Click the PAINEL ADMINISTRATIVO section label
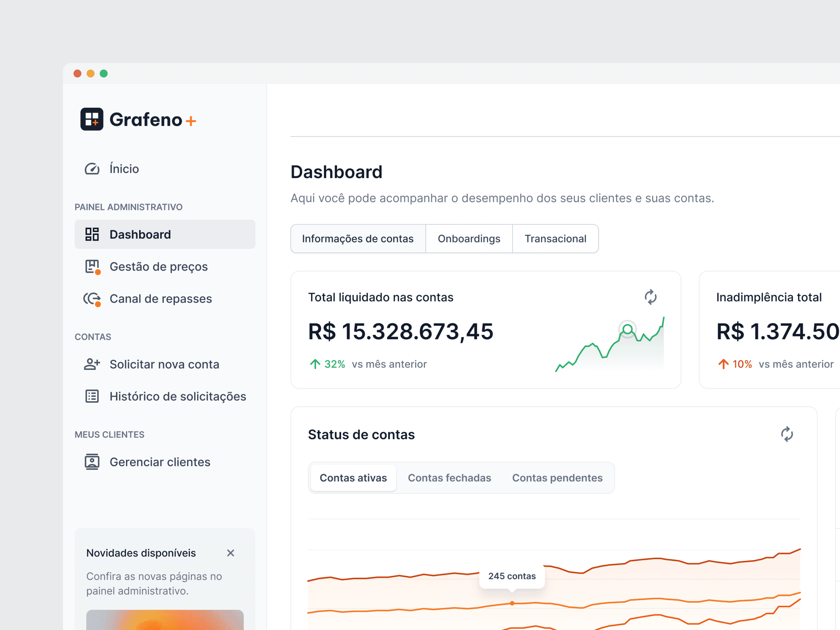840x630 pixels. [x=128, y=207]
